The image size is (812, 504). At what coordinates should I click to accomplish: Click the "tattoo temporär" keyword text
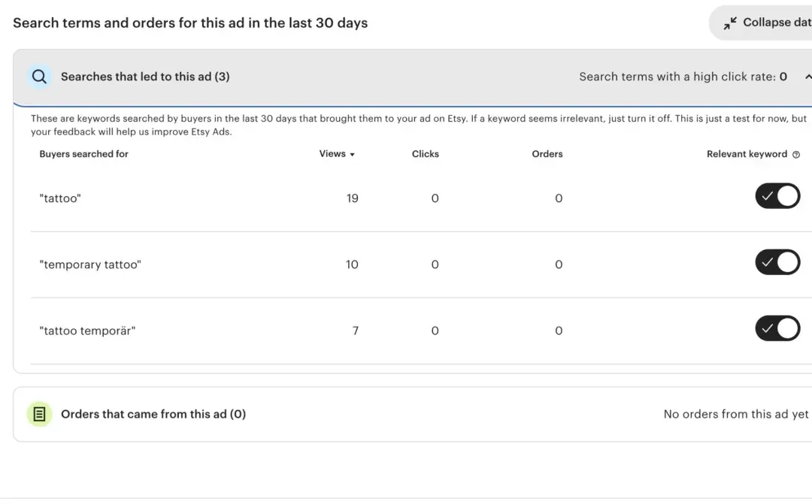click(87, 330)
